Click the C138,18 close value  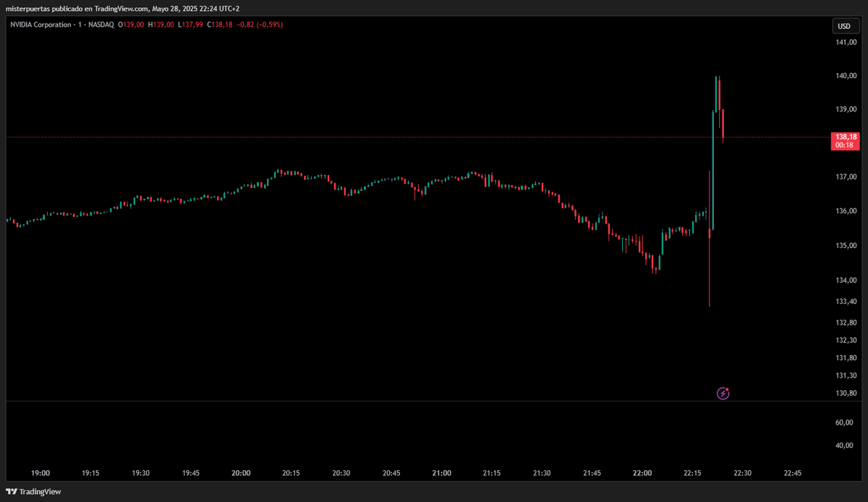(x=219, y=25)
